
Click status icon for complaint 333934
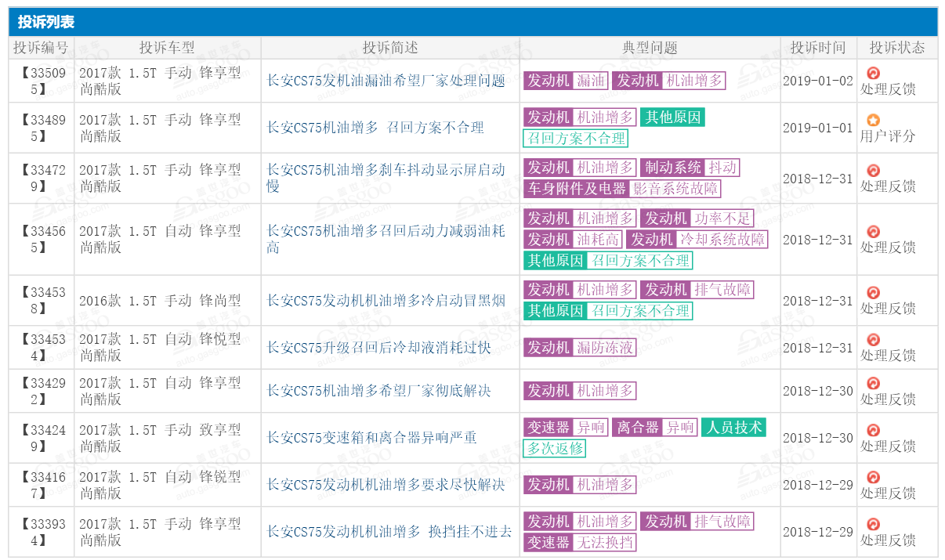(x=873, y=525)
